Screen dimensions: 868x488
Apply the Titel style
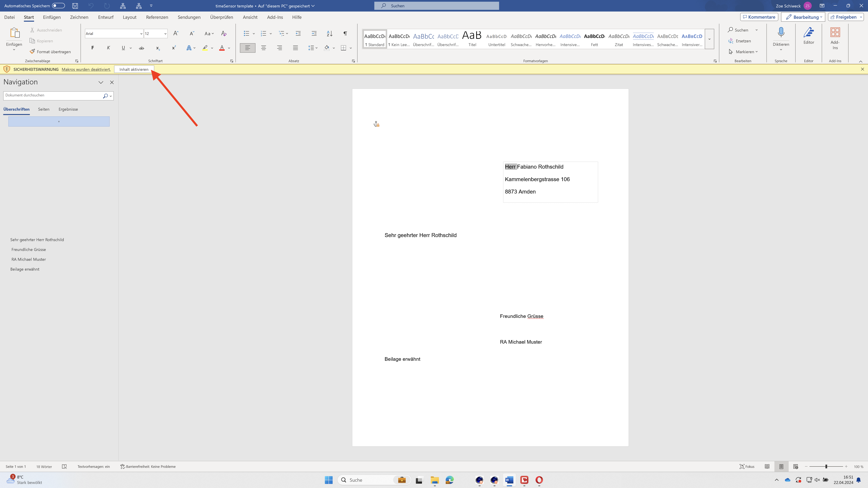[472, 39]
